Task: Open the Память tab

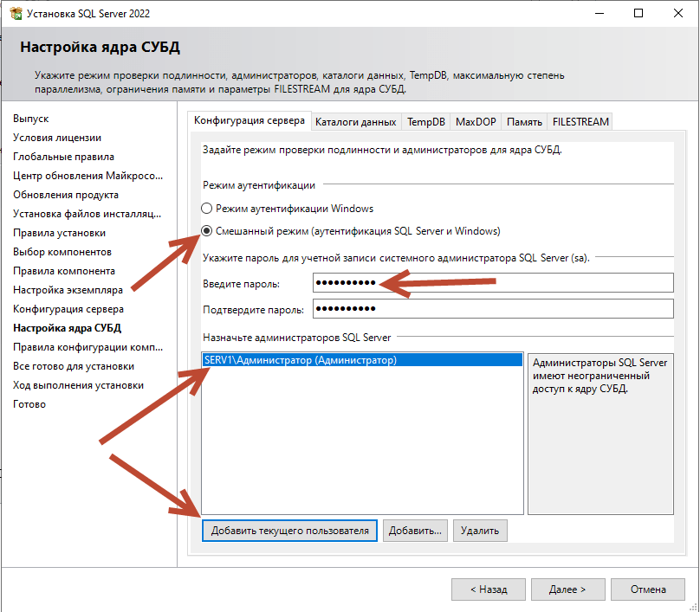Action: [x=523, y=122]
